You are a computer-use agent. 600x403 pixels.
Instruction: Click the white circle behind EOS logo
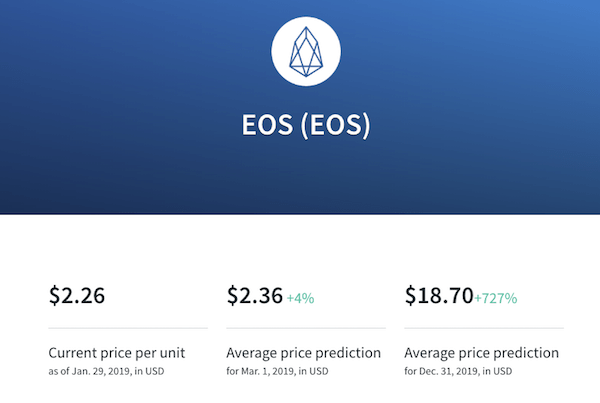(306, 51)
